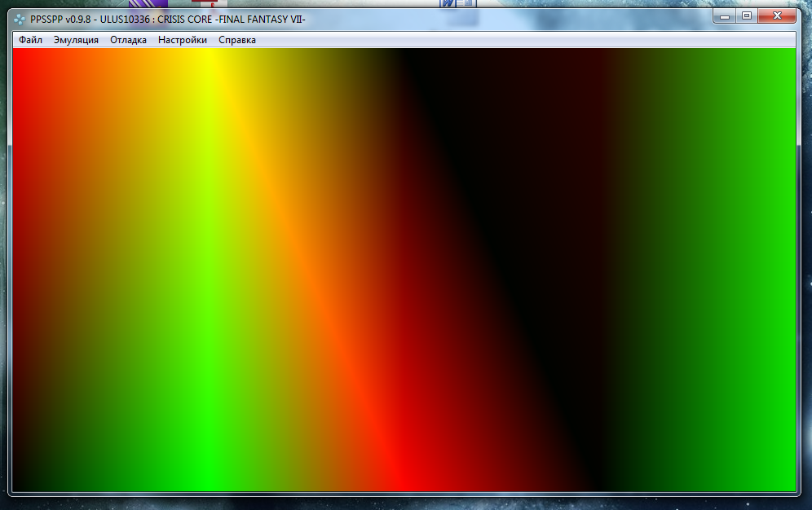Show the Справка help menu
The width and height of the screenshot is (812, 510).
coord(236,40)
